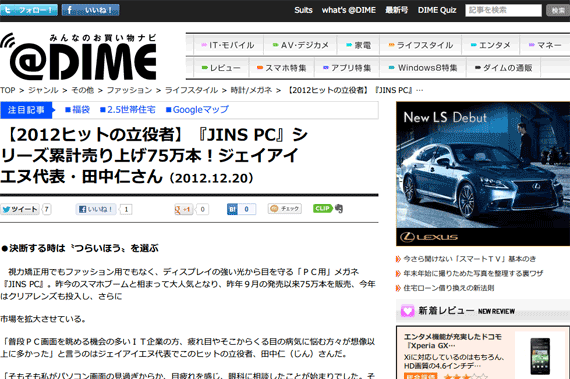The height and width of the screenshot is (379, 570).
Task: Open the アプリ特集 nav tab
Action: click(x=347, y=68)
